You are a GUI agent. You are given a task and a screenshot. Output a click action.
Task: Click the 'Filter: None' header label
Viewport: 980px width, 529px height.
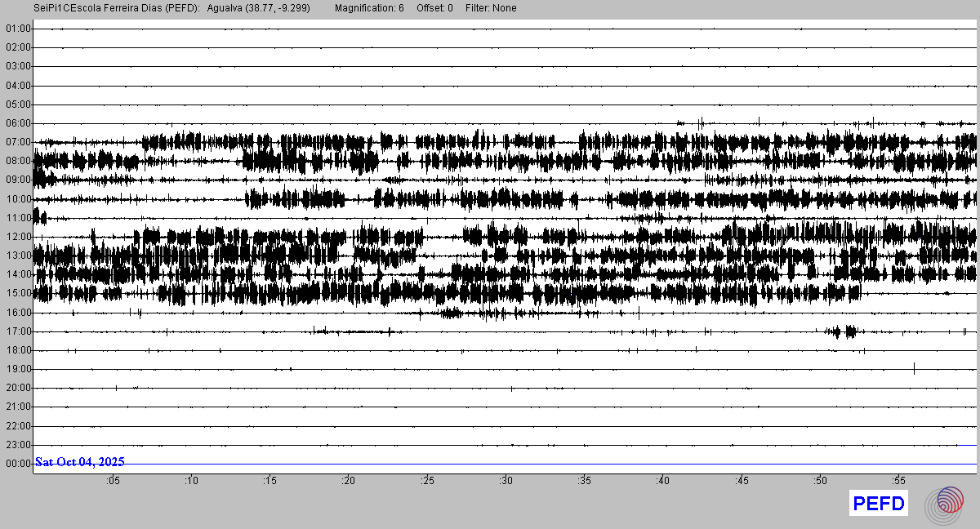click(491, 8)
